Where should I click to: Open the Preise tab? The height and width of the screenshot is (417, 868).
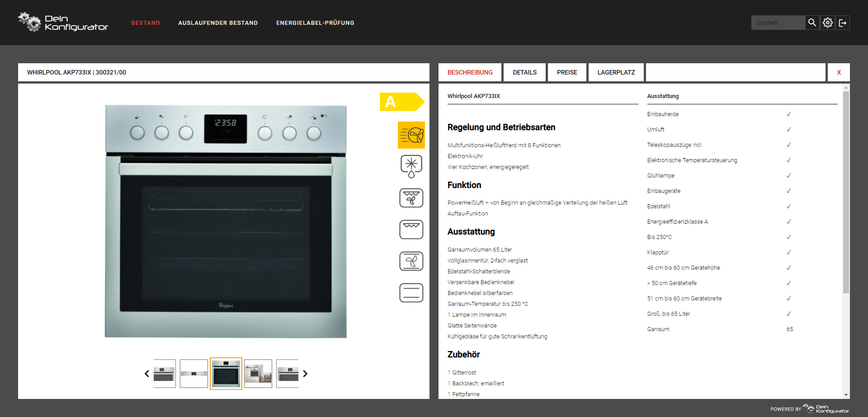tap(567, 72)
